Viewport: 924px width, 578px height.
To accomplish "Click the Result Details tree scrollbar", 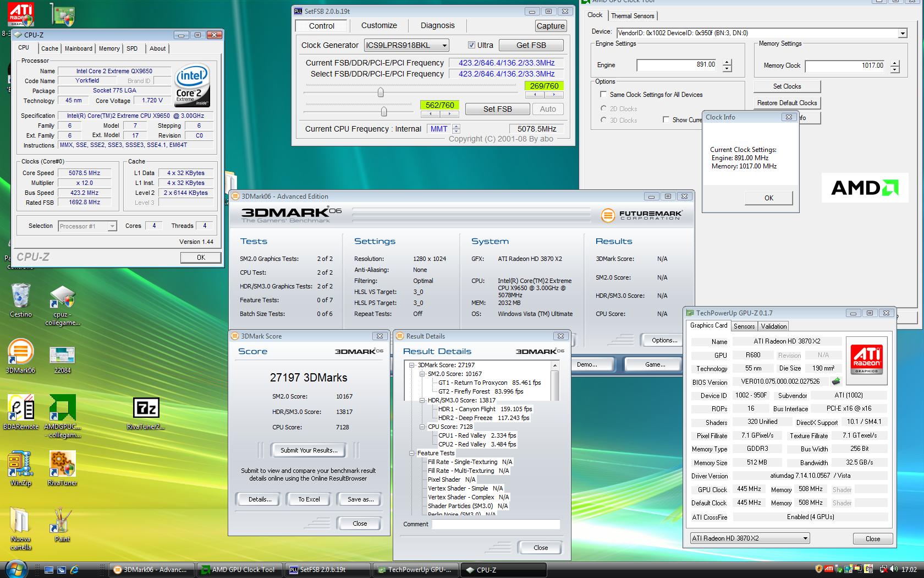I will pos(555,381).
